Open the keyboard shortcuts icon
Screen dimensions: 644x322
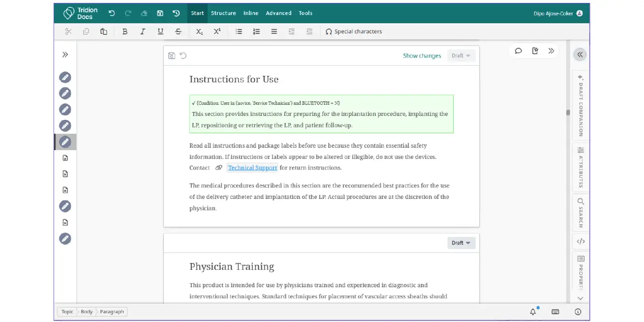point(555,312)
